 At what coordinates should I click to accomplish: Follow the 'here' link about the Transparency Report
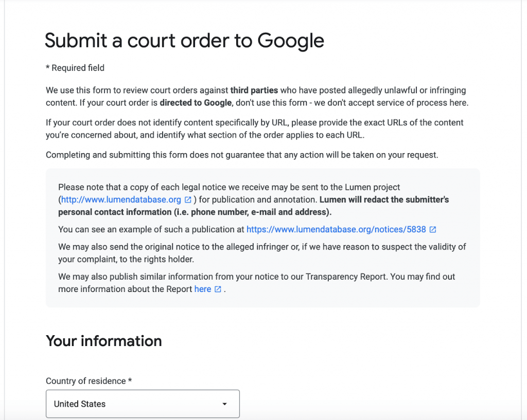point(202,289)
